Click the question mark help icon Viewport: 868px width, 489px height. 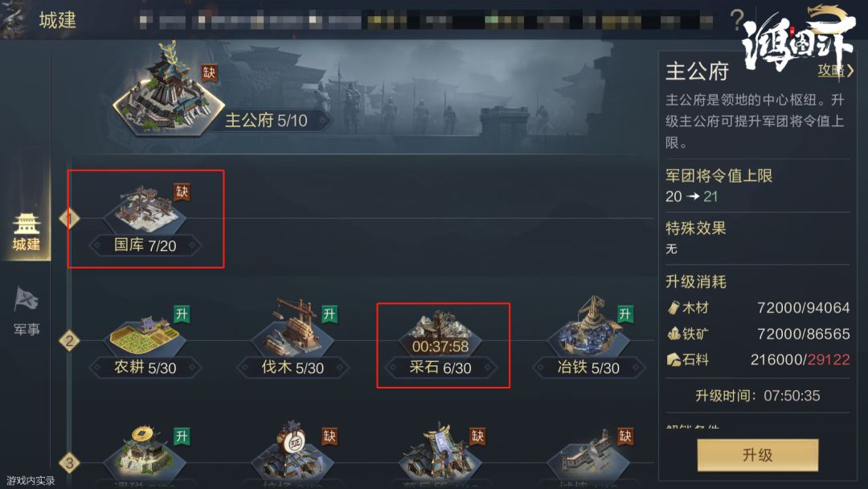[x=736, y=19]
